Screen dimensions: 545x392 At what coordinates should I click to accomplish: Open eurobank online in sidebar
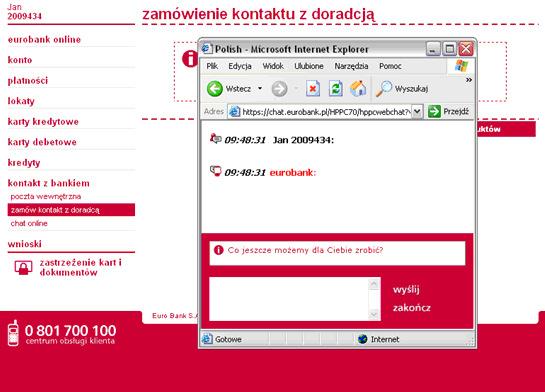(44, 39)
